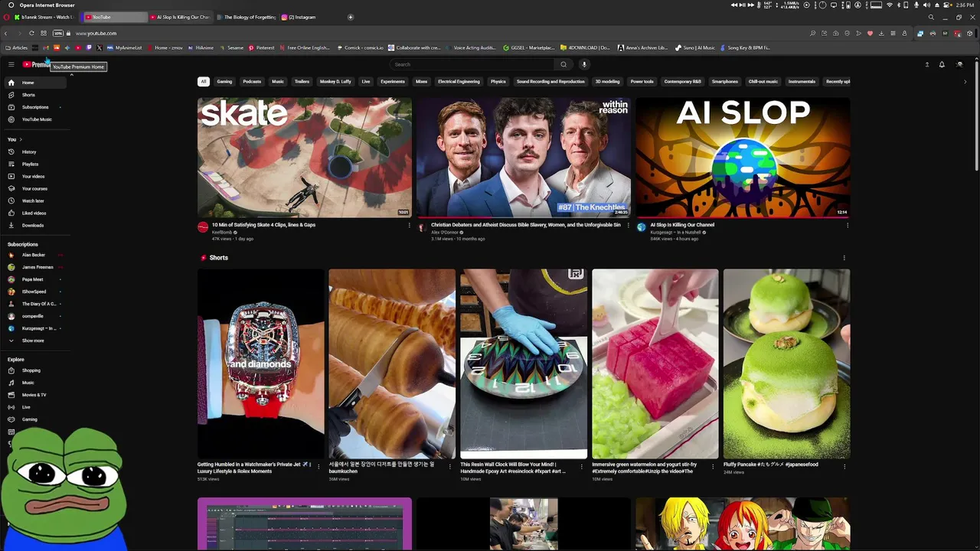Screen dimensions: 980x551
Task: Open the YouTube hamburger guide menu
Action: 11,64
